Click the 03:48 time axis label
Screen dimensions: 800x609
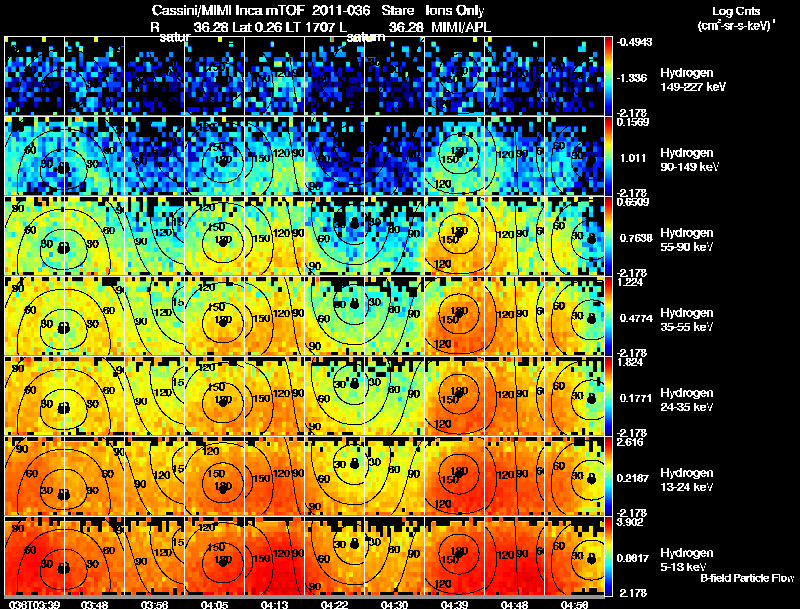click(x=94, y=604)
